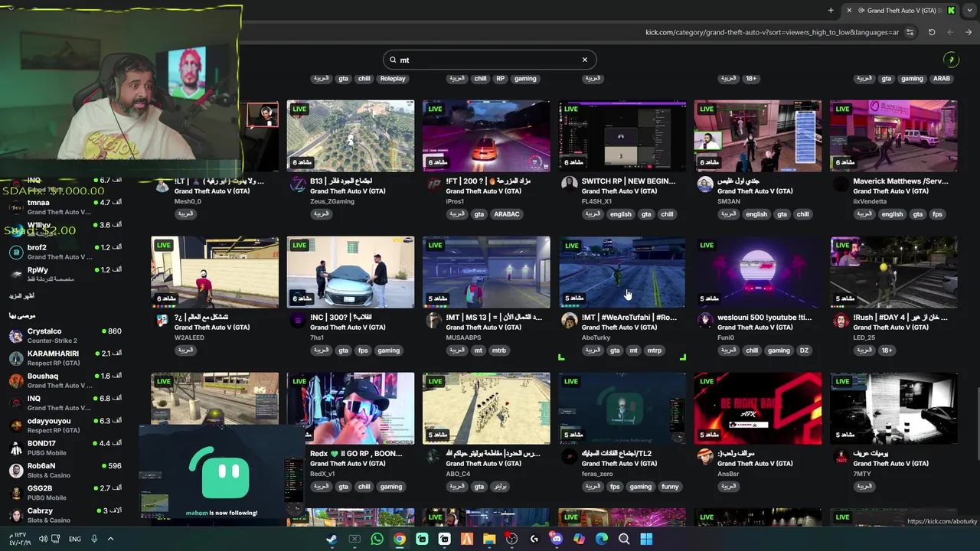Launch Copilot from the taskbar
The width and height of the screenshot is (980, 551).
pos(579,539)
